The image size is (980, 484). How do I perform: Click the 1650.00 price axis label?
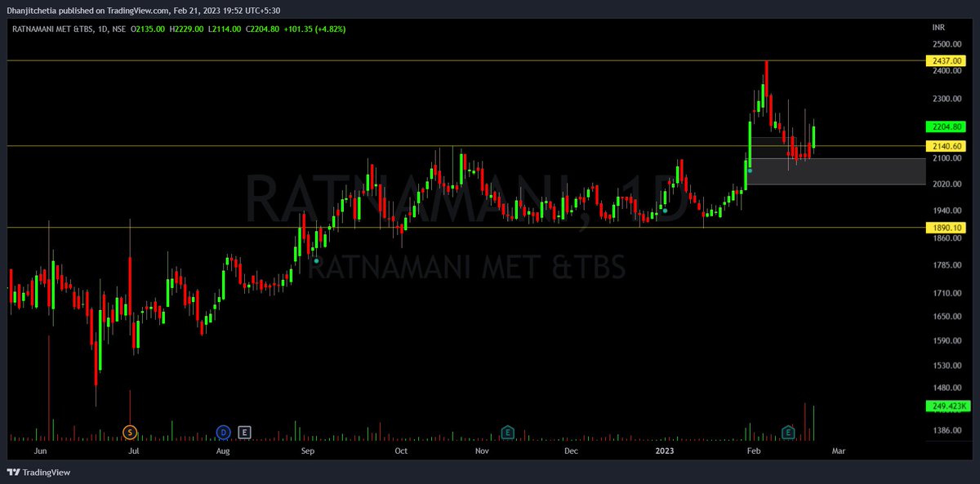tap(945, 316)
